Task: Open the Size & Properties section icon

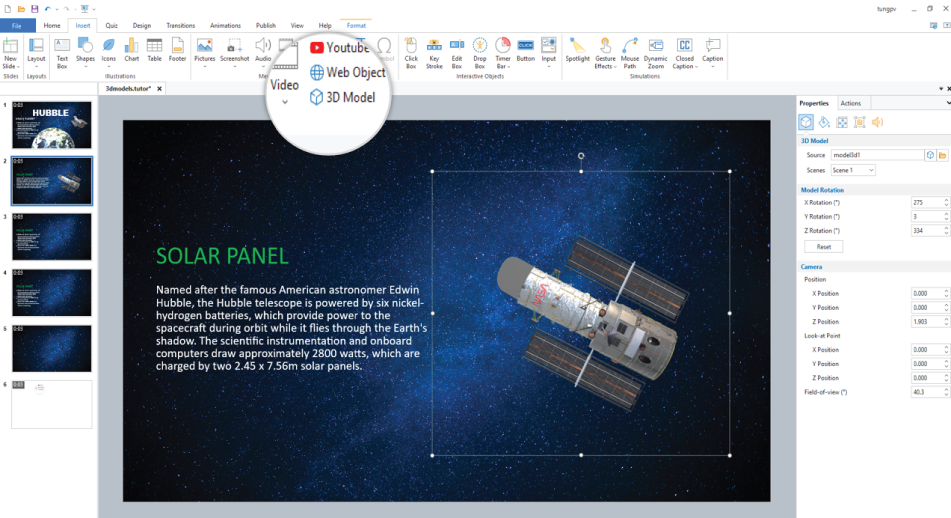Action: click(x=842, y=123)
